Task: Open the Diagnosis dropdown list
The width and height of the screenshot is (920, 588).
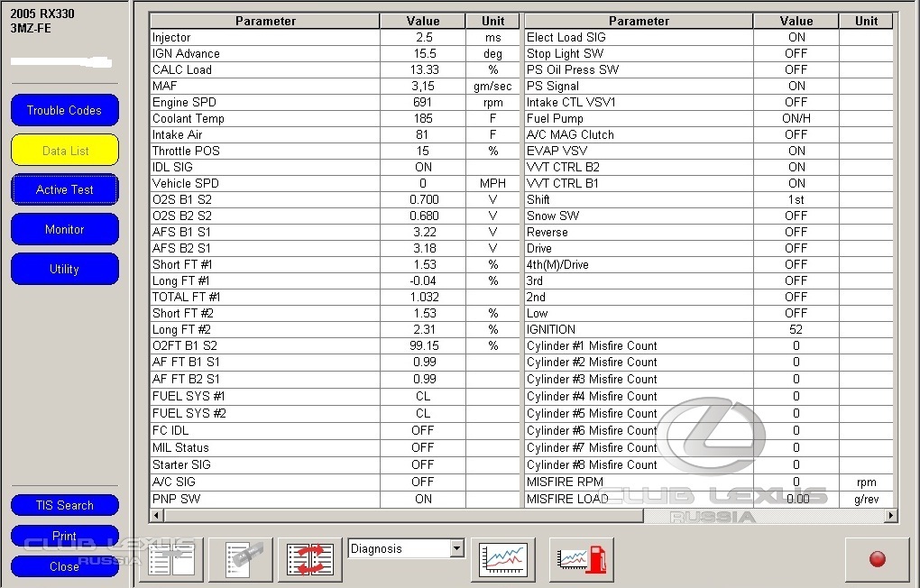Action: point(457,548)
